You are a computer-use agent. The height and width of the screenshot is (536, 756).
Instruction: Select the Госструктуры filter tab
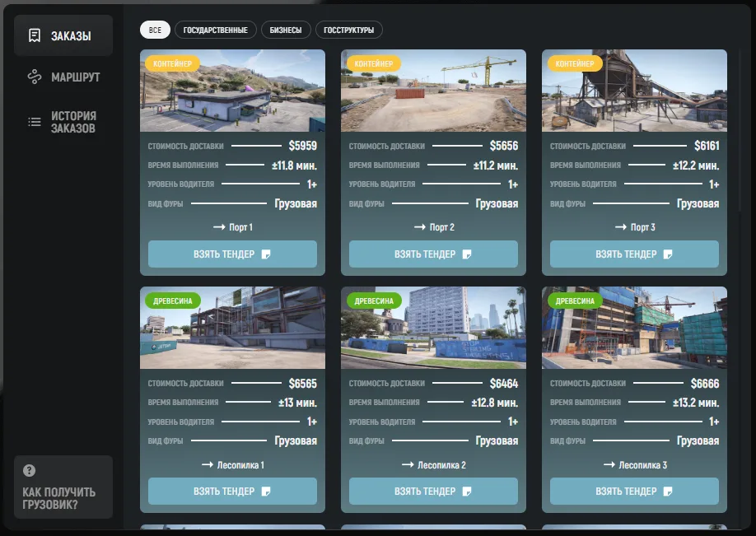348,30
